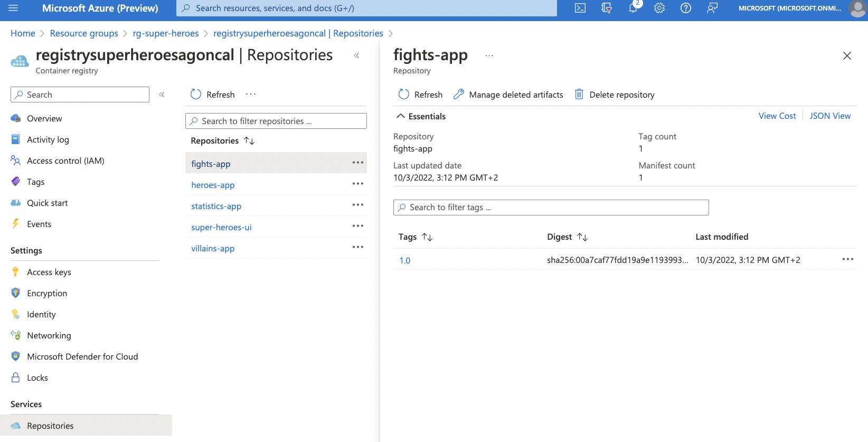Click the Microsoft Azure (Preview) title
The height and width of the screenshot is (442, 868).
[x=100, y=8]
